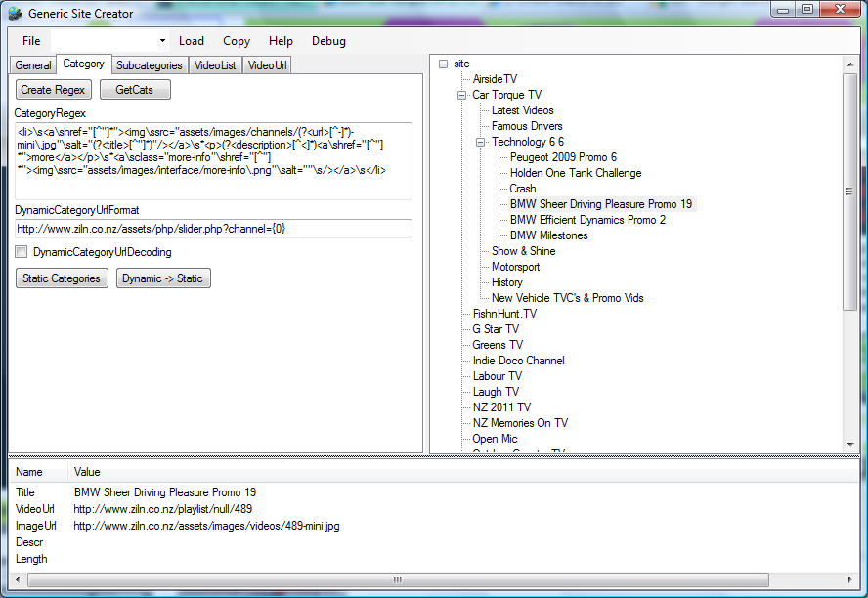Image resolution: width=868 pixels, height=598 pixels.
Task: Switch to the Subcategories tab
Action: coord(149,65)
